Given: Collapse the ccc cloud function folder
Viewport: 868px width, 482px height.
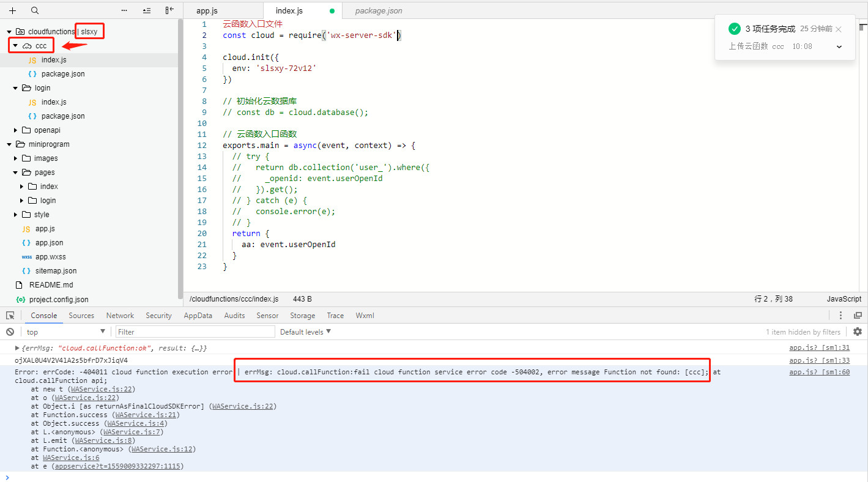Looking at the screenshot, I should [x=15, y=46].
